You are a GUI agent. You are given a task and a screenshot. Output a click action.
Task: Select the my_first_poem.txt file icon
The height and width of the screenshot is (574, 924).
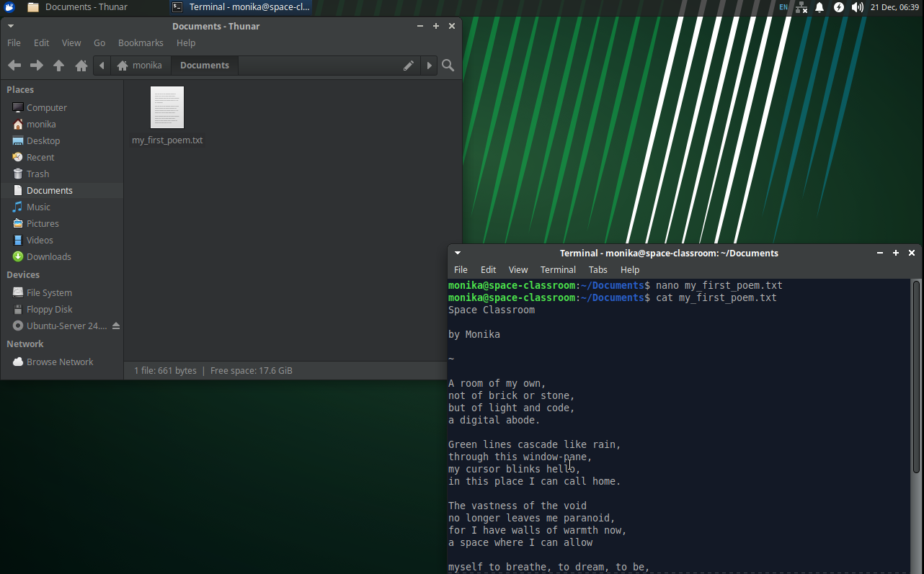[x=167, y=107]
